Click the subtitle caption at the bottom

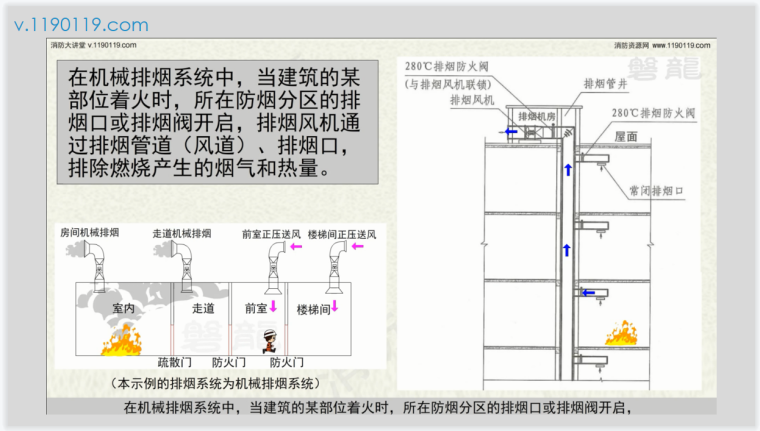coord(380,408)
